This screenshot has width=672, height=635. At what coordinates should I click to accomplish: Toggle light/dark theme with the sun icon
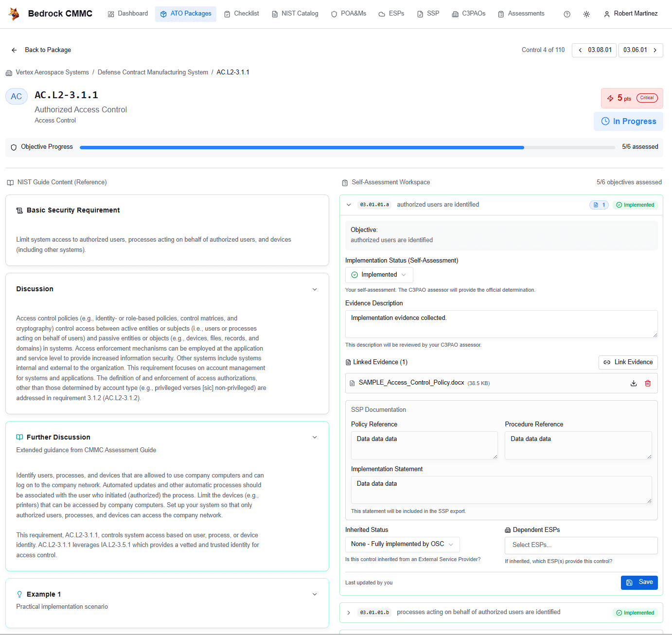click(x=586, y=14)
